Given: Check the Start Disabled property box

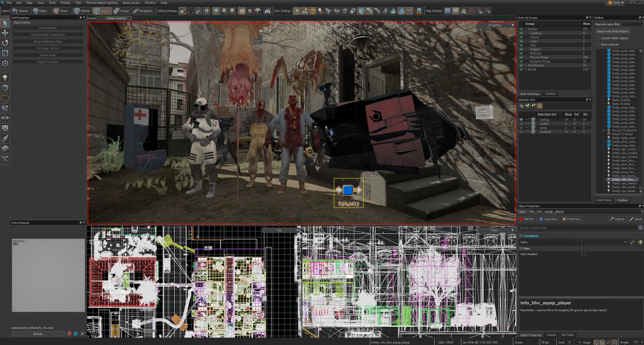Looking at the screenshot, I should pyautogui.click(x=584, y=254).
